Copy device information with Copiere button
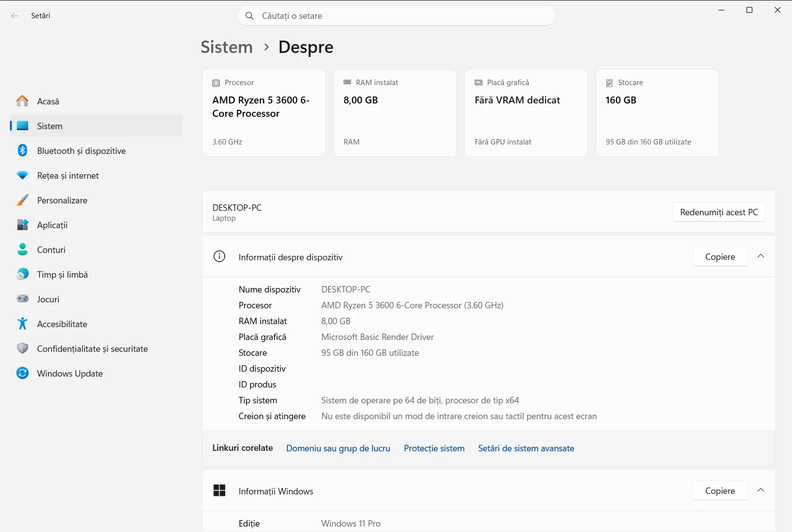The width and height of the screenshot is (792, 532). coord(720,256)
